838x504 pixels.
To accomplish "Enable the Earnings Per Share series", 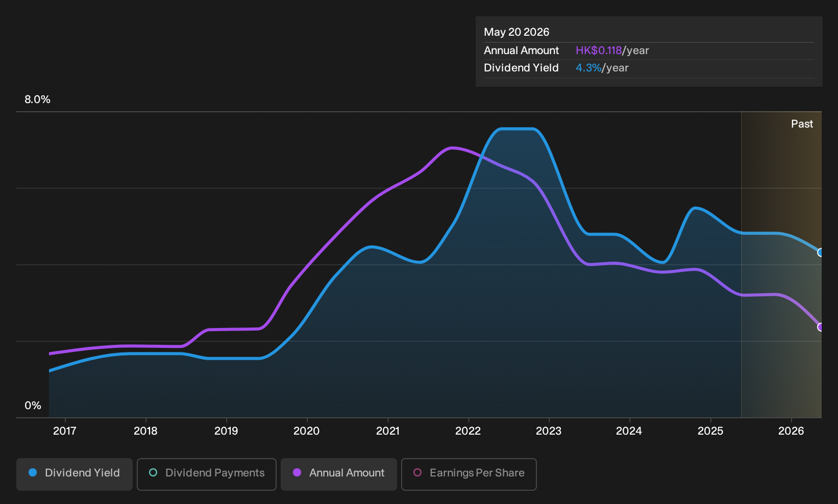I will (469, 474).
